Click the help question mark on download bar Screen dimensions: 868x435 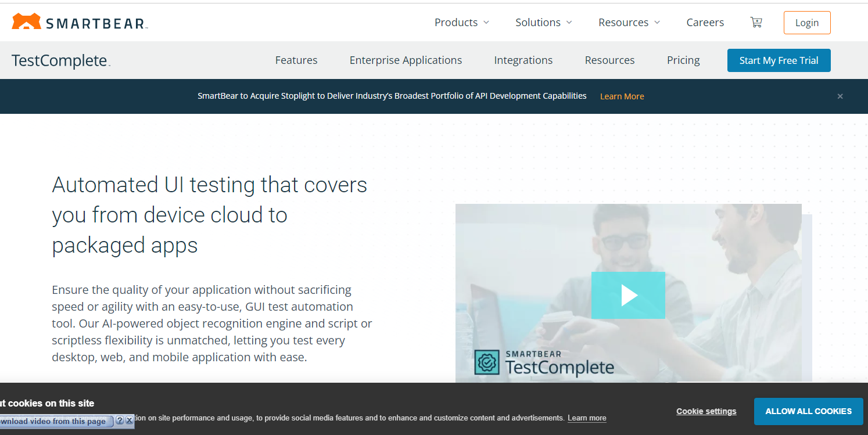(x=120, y=420)
